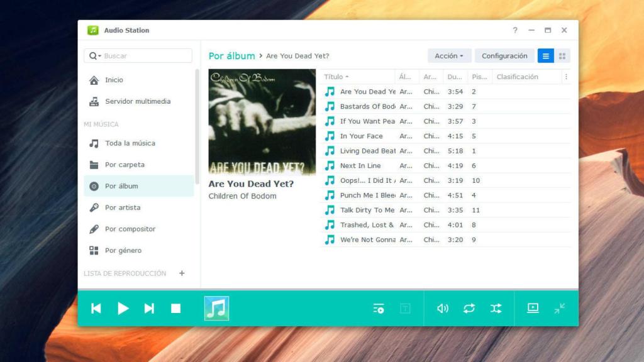
Task: Switch to grid view
Action: (x=562, y=55)
